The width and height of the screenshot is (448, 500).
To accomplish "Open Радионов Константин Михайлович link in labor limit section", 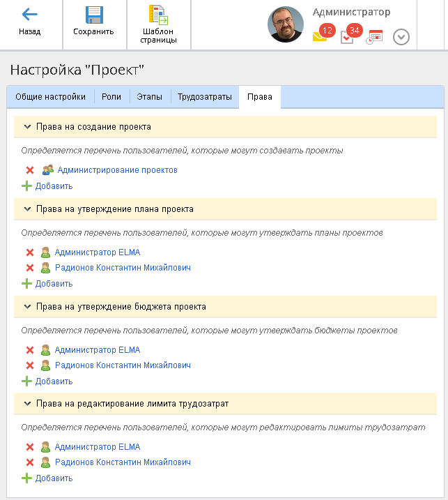I will [x=123, y=462].
